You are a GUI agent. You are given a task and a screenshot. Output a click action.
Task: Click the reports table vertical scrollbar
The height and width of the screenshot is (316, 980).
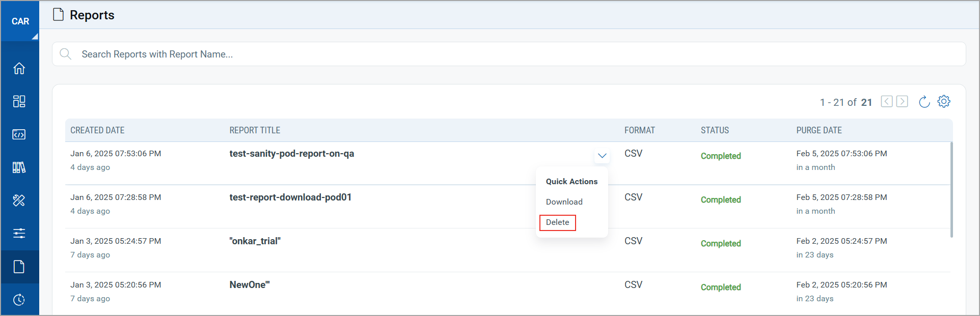tap(951, 189)
